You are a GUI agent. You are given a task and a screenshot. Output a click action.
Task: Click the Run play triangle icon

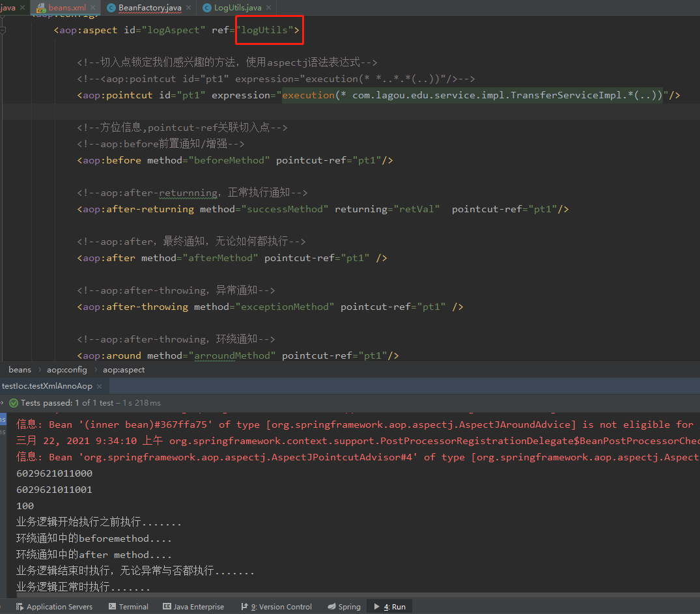click(377, 606)
